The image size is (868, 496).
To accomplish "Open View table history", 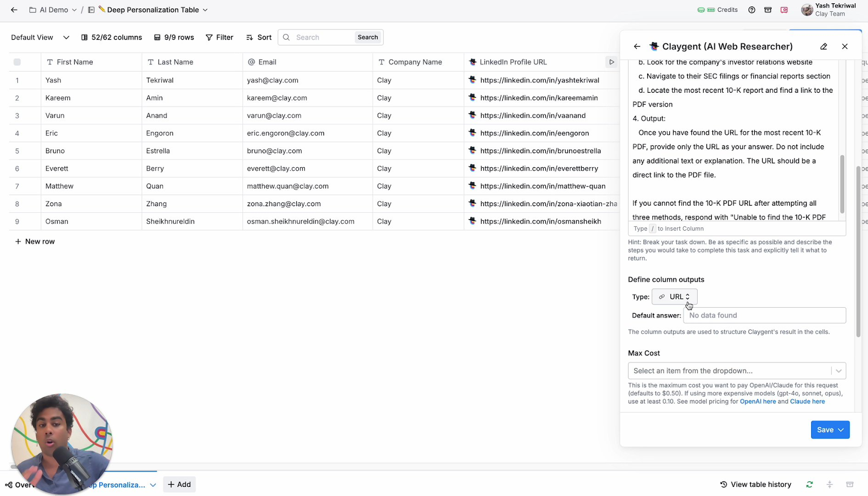I will [x=756, y=485].
